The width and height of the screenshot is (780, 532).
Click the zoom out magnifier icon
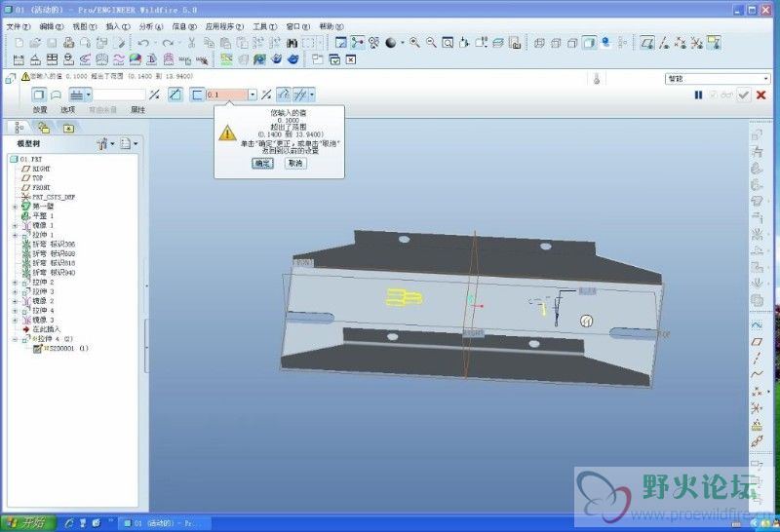[431, 43]
